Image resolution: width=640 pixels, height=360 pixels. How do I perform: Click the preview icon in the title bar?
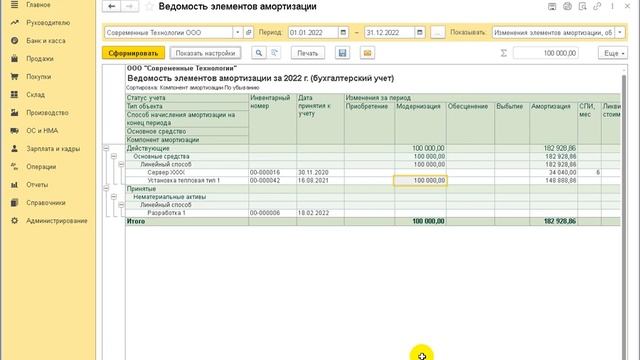coord(582,6)
